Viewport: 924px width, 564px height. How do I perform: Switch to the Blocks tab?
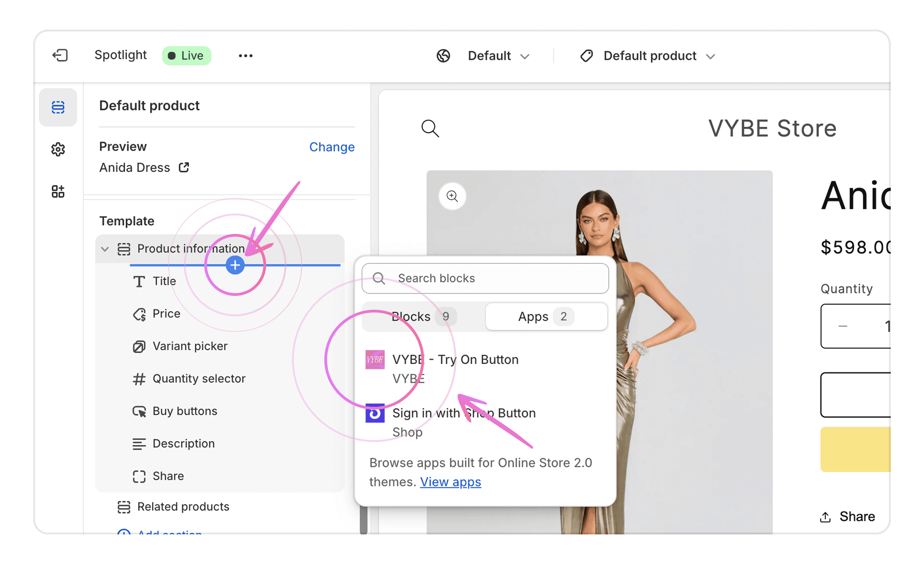coord(423,317)
